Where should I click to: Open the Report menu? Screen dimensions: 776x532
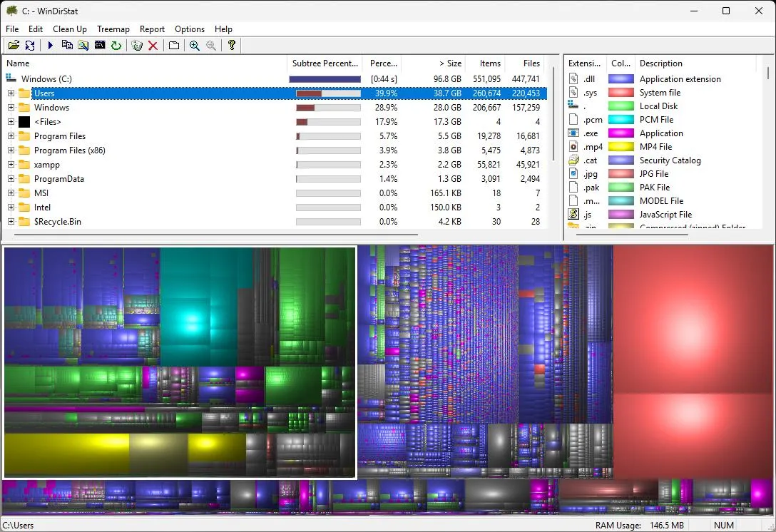point(152,29)
